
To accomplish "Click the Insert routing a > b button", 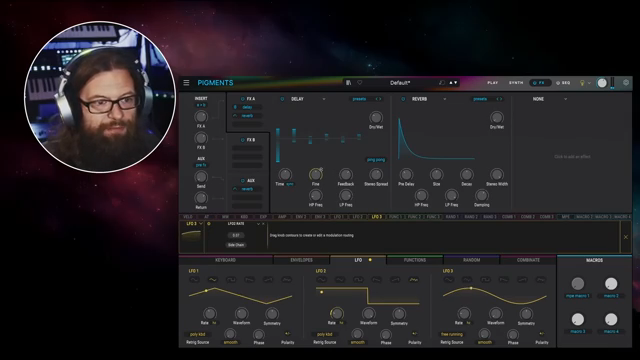I will [x=201, y=105].
